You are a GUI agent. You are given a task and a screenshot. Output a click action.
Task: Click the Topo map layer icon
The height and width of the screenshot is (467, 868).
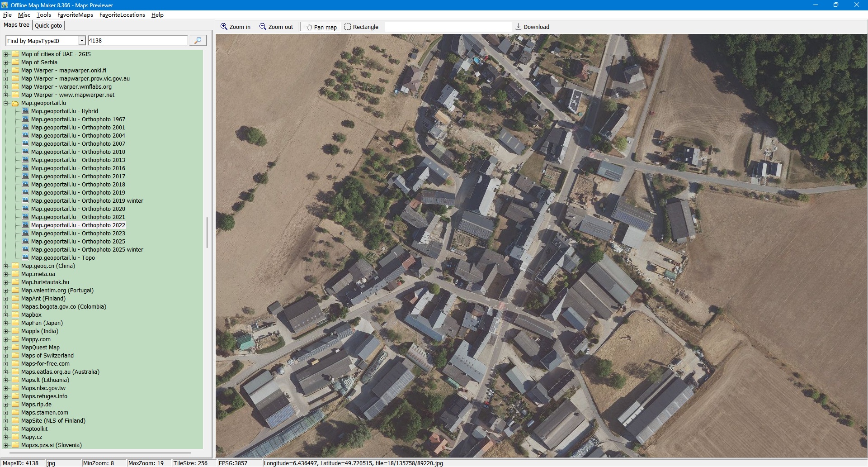point(26,258)
